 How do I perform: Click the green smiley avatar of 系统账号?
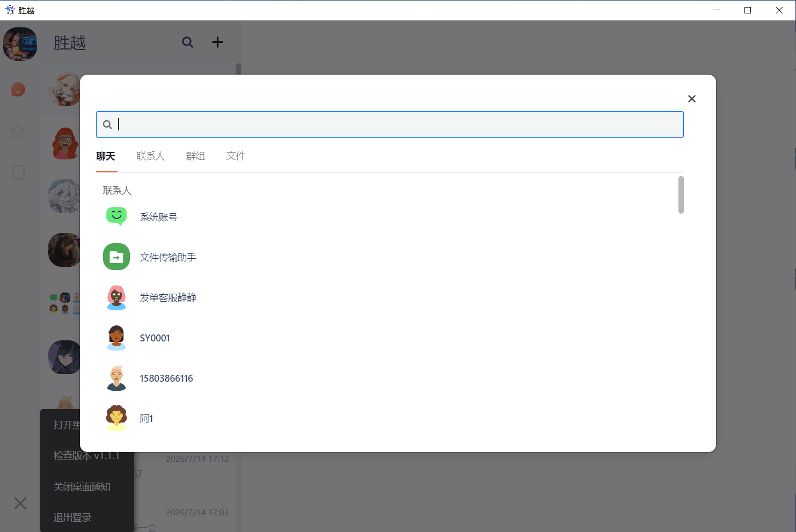tap(116, 216)
